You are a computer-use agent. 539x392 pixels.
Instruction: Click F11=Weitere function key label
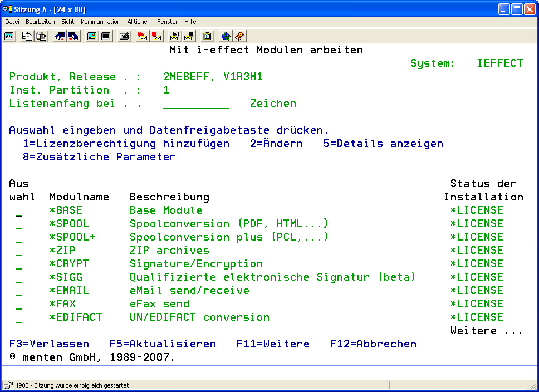[x=273, y=344]
